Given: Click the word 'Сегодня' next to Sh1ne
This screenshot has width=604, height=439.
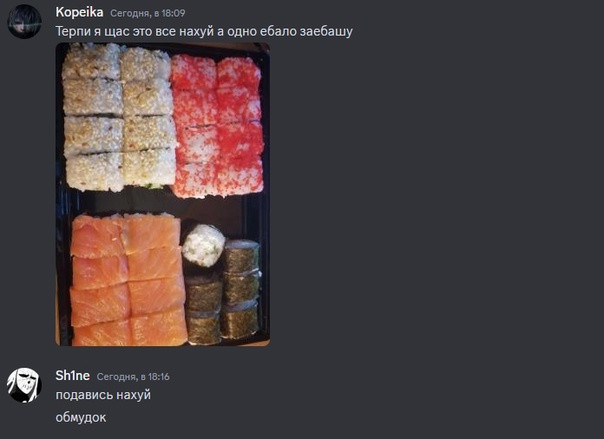Looking at the screenshot, I should [x=116, y=376].
